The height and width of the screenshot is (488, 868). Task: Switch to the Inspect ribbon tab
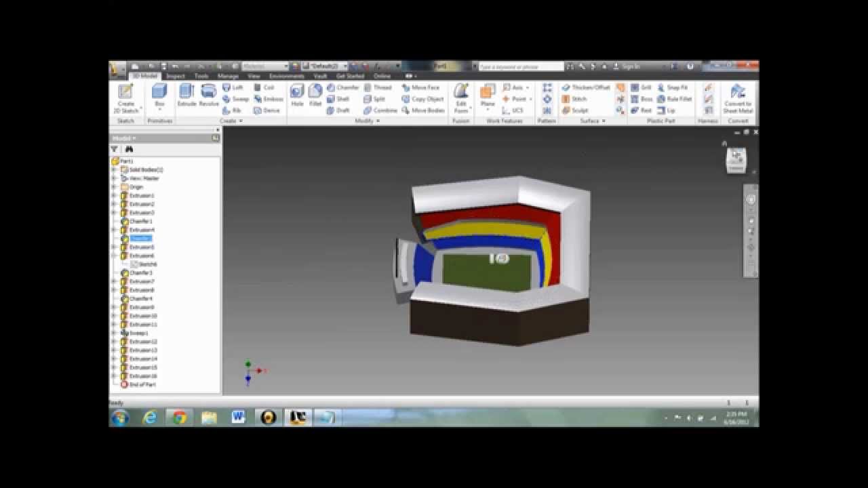176,76
